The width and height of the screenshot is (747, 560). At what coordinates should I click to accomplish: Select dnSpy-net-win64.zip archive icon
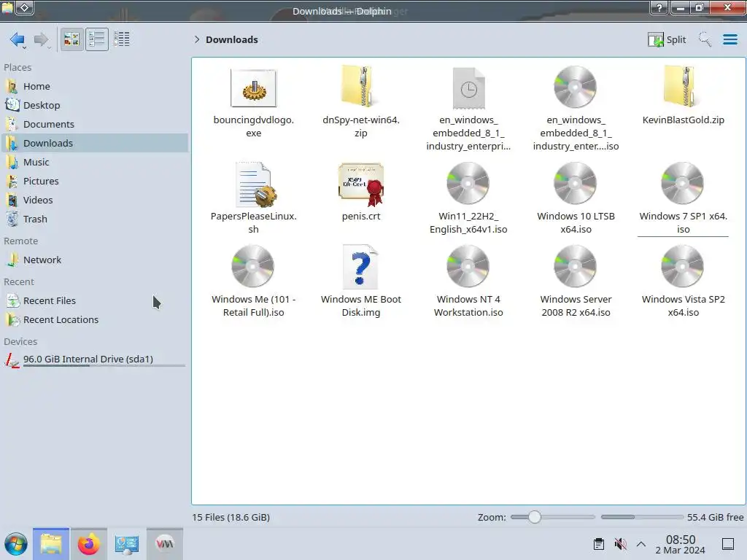tap(360, 87)
